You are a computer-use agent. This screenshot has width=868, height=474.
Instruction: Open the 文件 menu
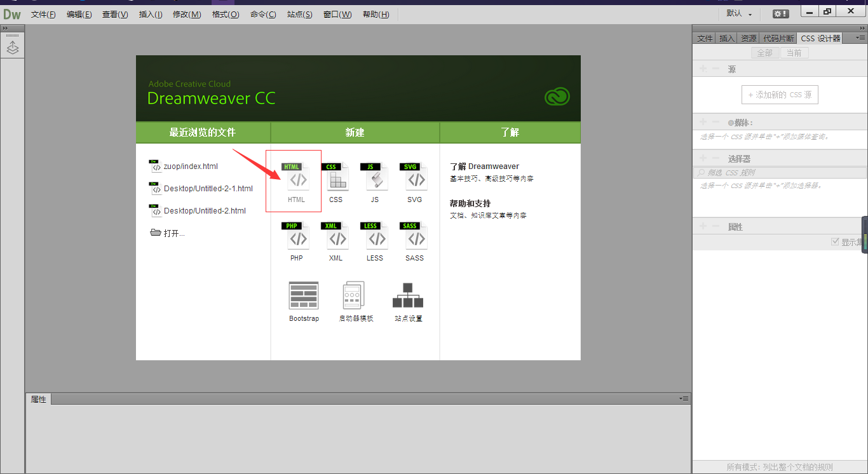click(43, 14)
